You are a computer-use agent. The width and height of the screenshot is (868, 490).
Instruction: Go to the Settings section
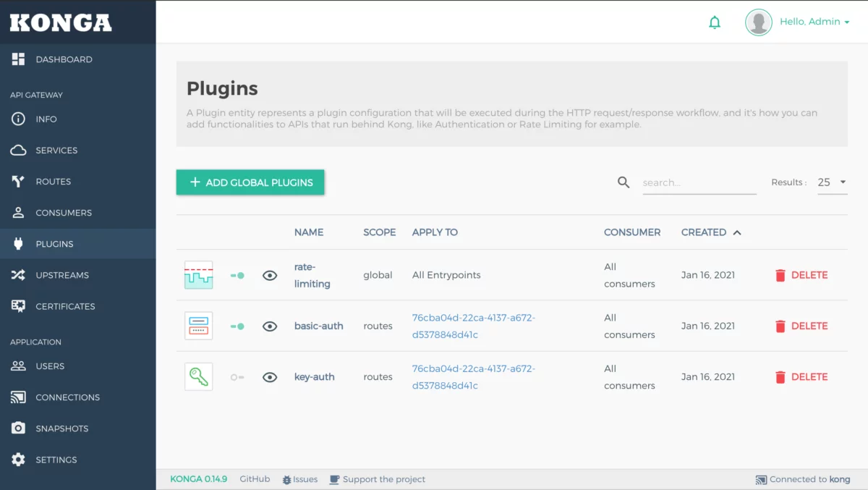56,459
